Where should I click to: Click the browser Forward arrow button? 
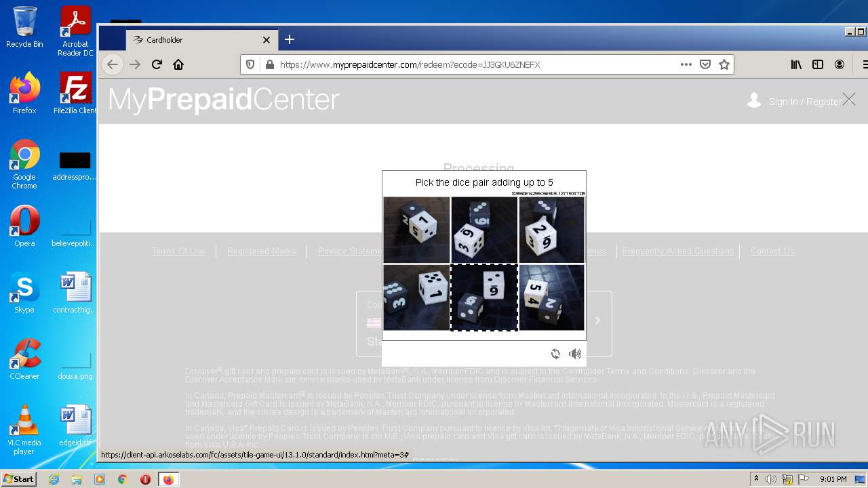[135, 64]
